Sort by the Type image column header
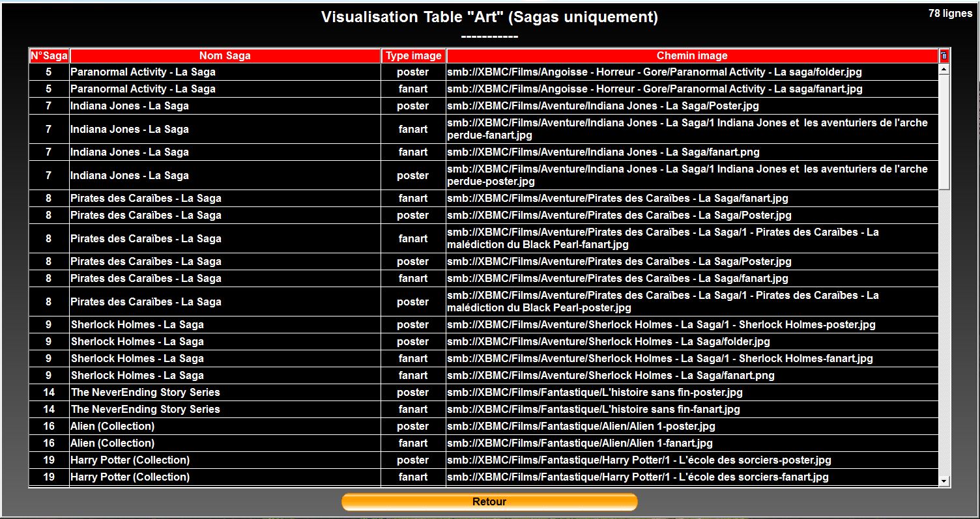 413,56
